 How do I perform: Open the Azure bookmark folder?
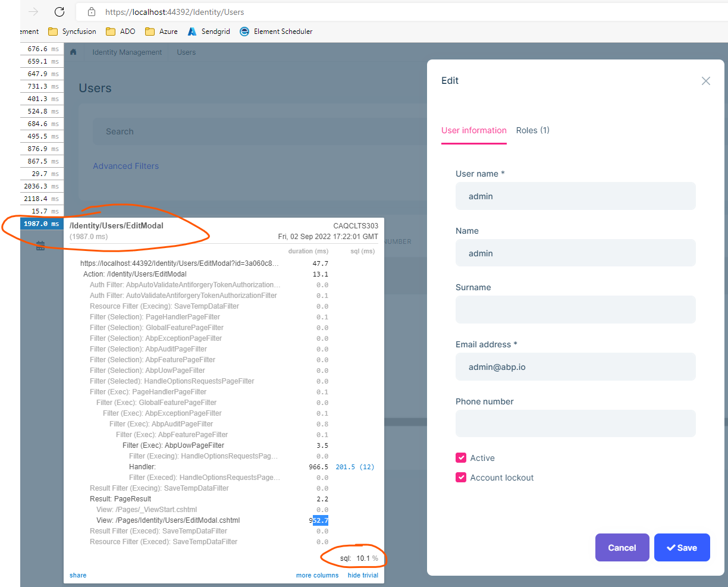point(161,32)
